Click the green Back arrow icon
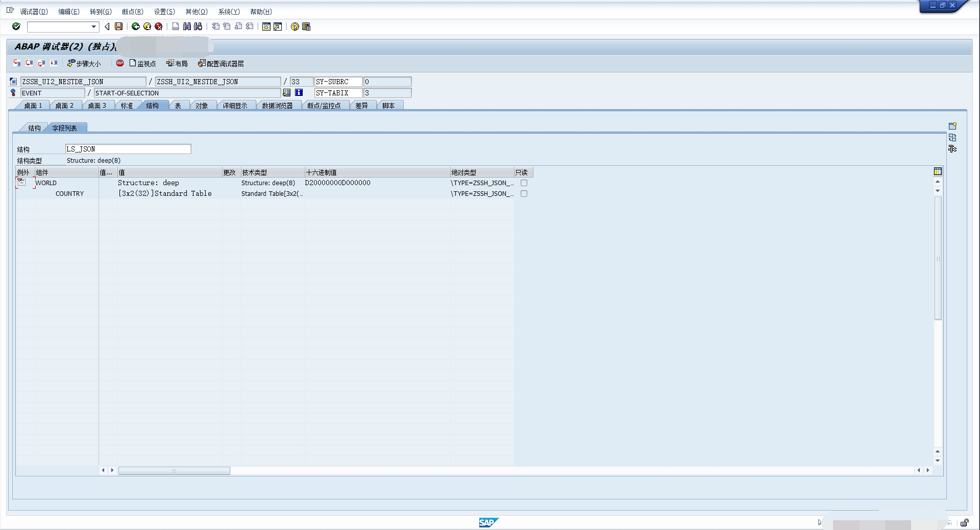 point(136,27)
